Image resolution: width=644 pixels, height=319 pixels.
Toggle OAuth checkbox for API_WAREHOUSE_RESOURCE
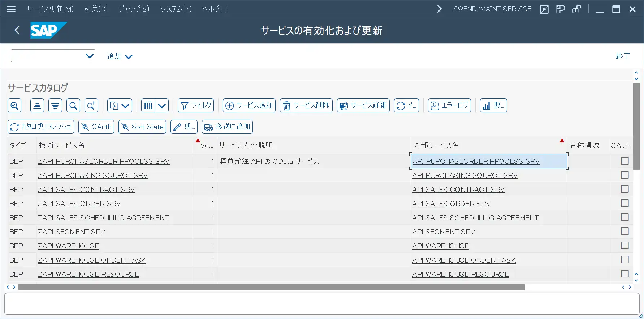pyautogui.click(x=625, y=274)
